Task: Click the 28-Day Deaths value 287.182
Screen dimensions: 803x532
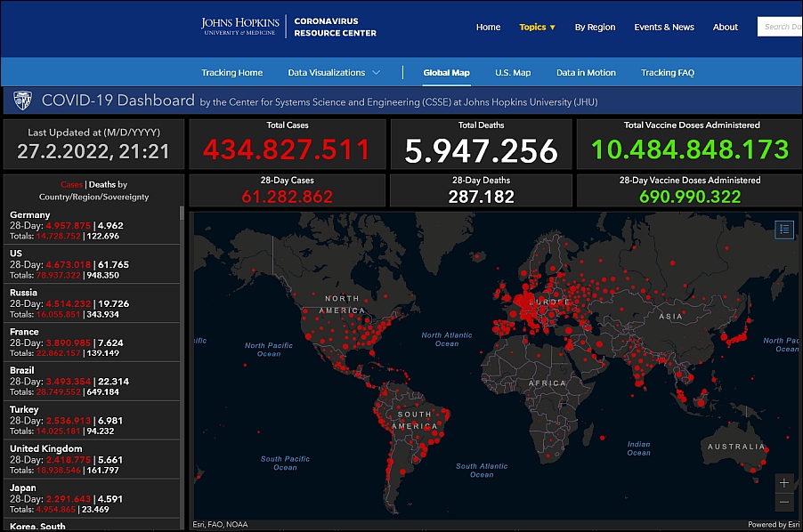Action: pyautogui.click(x=481, y=197)
